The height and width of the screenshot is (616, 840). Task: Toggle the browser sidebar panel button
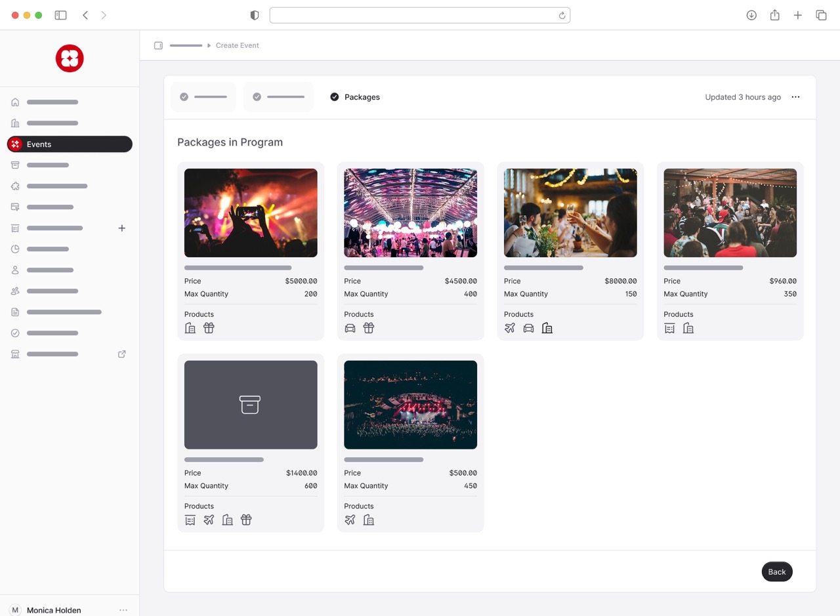[60, 15]
